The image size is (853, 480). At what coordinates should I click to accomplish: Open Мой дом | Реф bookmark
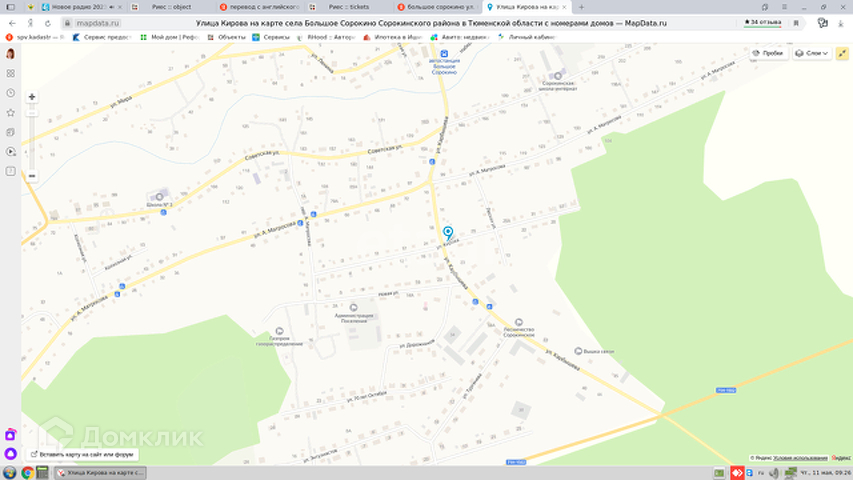click(170, 37)
